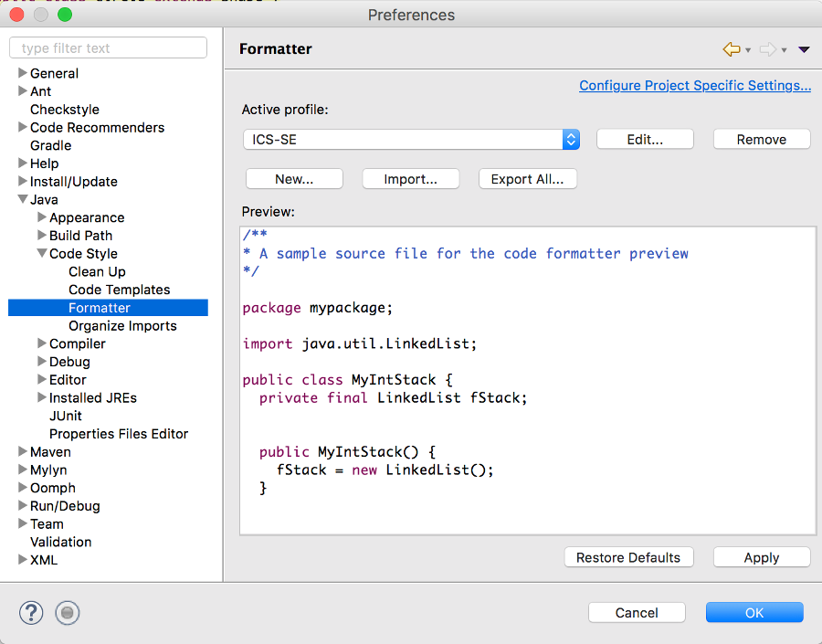The width and height of the screenshot is (822, 644).
Task: Collapse the Java tree node
Action: 22,199
